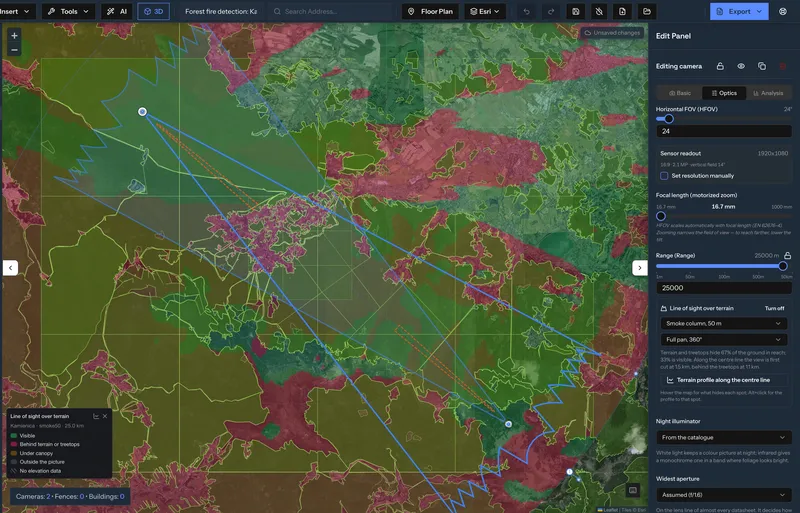Image resolution: width=800 pixels, height=513 pixels.
Task: Click the undo arrow icon
Action: pos(527,11)
